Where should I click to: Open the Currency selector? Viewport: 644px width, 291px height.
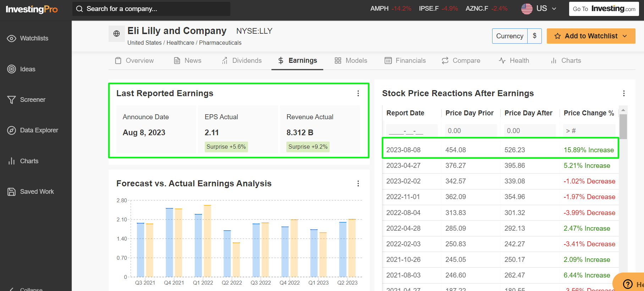(517, 36)
